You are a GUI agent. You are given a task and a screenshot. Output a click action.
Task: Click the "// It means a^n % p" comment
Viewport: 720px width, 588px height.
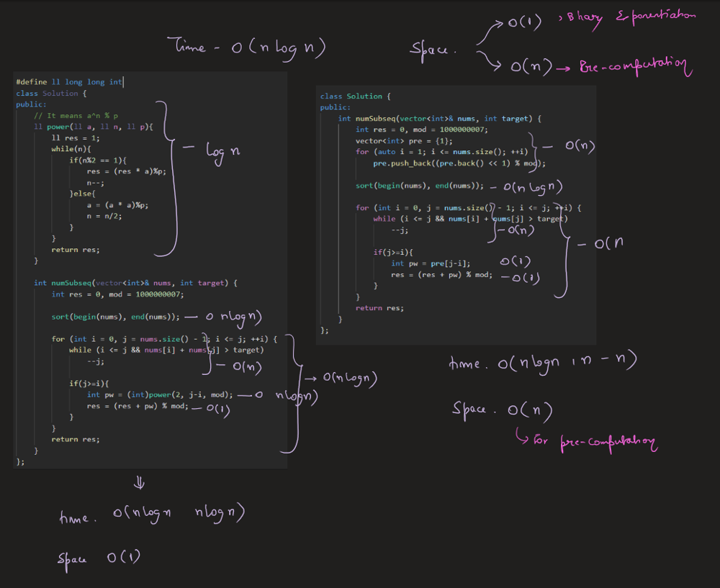76,115
